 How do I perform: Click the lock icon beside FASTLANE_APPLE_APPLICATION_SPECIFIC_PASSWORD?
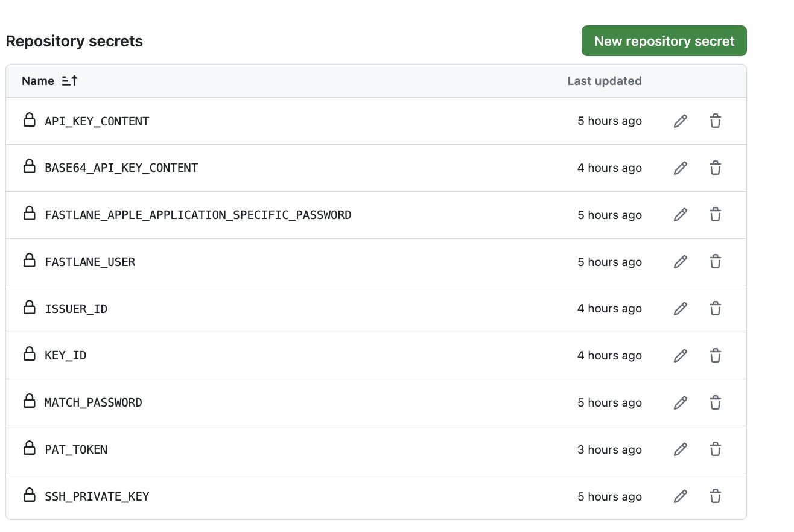29,213
